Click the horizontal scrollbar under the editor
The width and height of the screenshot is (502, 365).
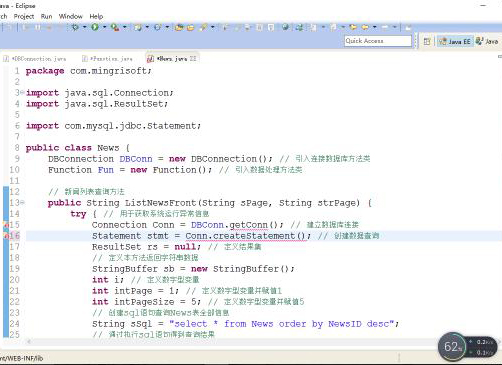(233, 342)
